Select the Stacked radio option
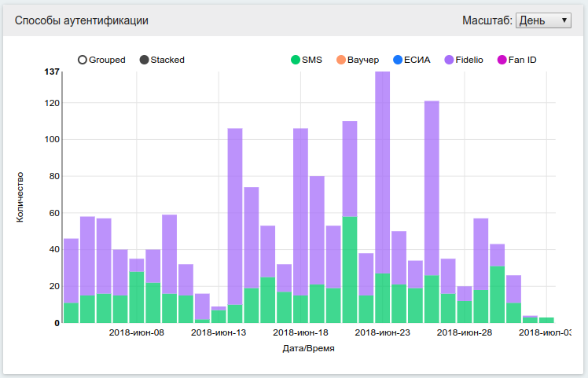Viewport: 588px width, 378px height. 144,60
